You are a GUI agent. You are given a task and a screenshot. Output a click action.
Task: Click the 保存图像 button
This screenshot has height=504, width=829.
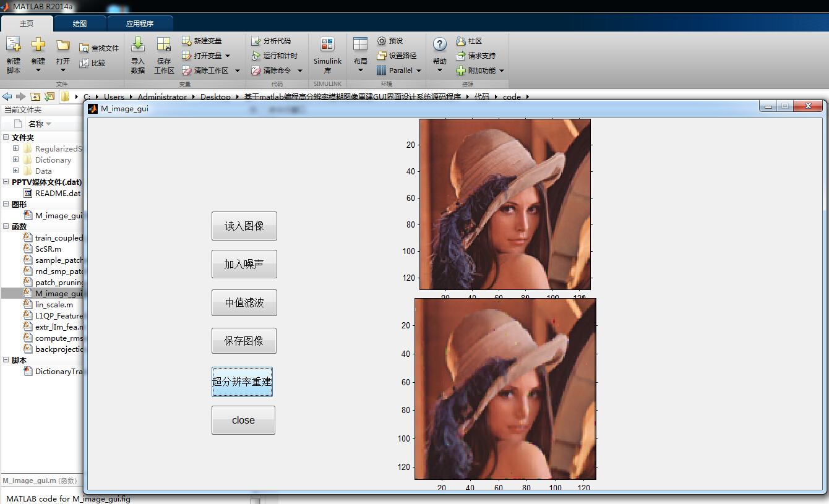(x=244, y=341)
